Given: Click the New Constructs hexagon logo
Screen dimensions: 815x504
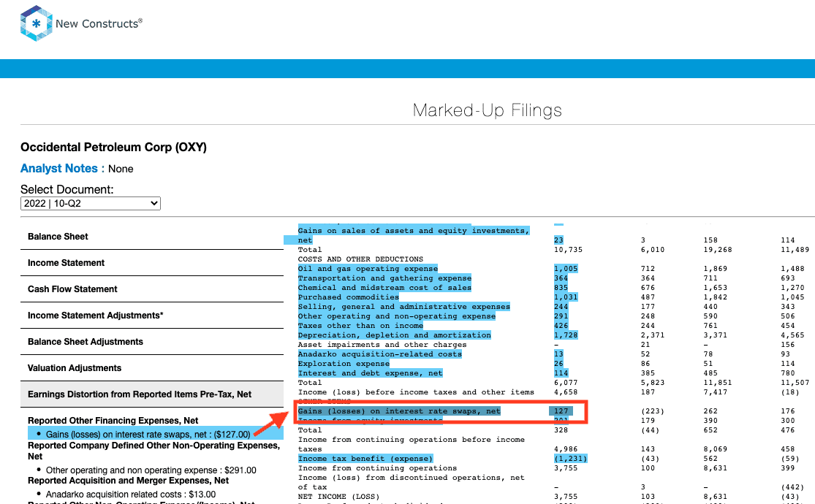Looking at the screenshot, I should pos(36,23).
